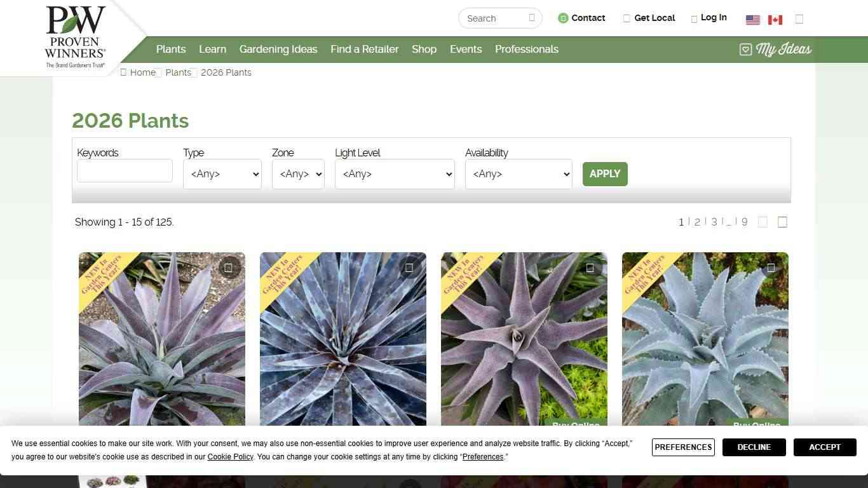
Task: Open the Zone filter dropdown
Action: tap(297, 173)
